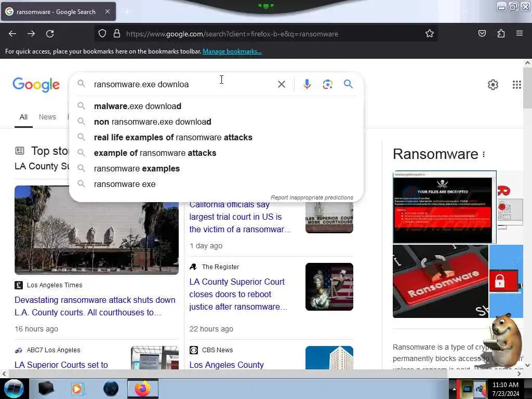
Task: Open the courthouse photo thumbnail
Action: [96, 230]
